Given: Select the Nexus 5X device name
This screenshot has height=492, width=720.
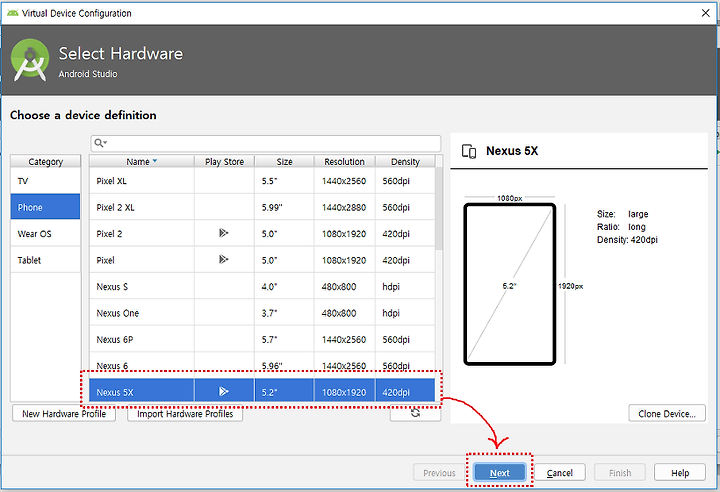Looking at the screenshot, I should point(115,392).
